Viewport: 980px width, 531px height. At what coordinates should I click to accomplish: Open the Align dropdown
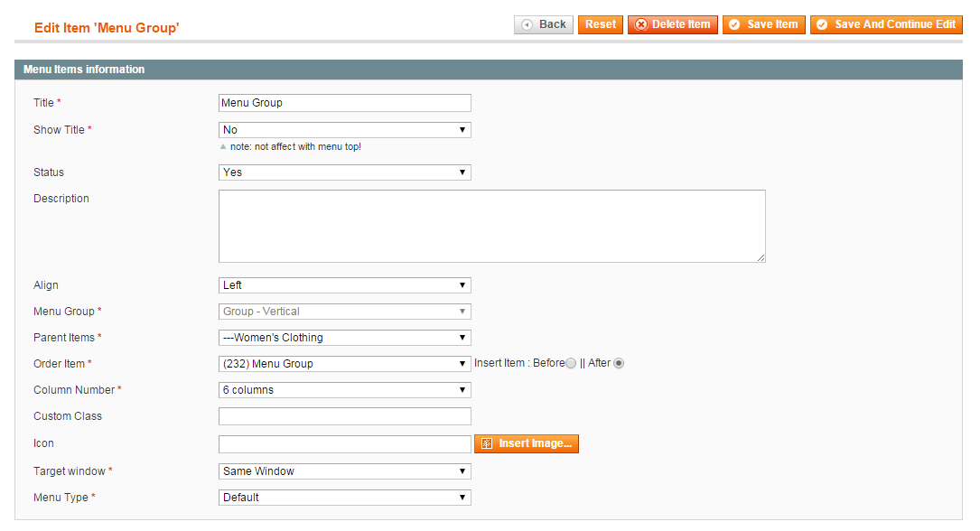click(x=344, y=285)
